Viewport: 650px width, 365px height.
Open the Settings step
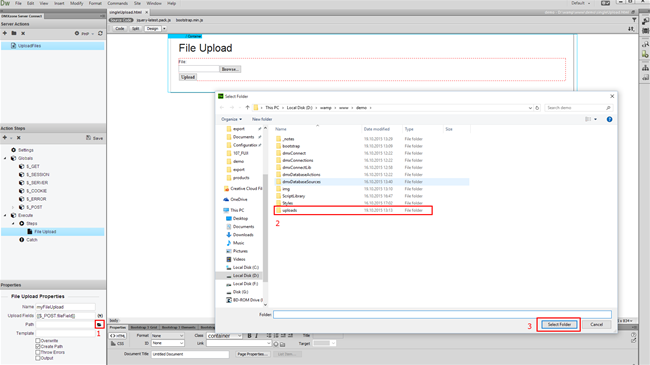[26, 150]
